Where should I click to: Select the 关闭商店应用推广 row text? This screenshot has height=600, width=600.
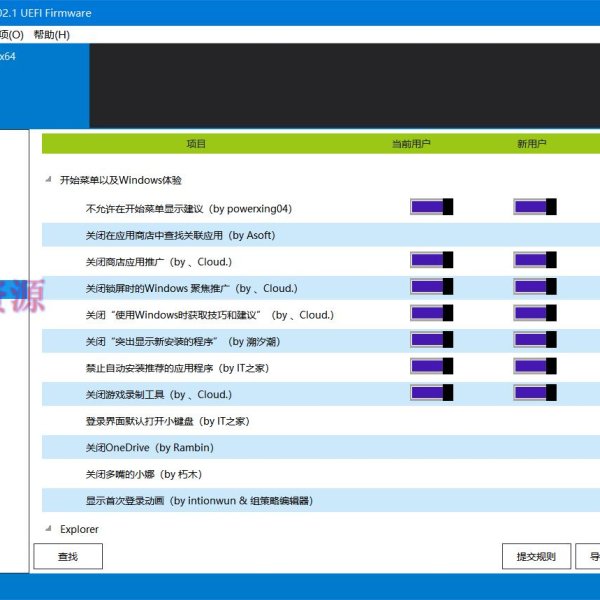click(159, 262)
